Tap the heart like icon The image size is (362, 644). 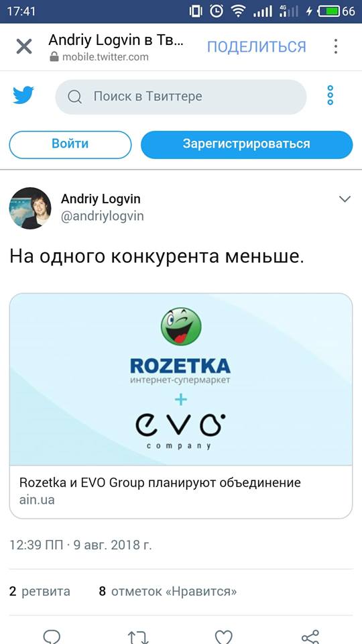(x=224, y=637)
